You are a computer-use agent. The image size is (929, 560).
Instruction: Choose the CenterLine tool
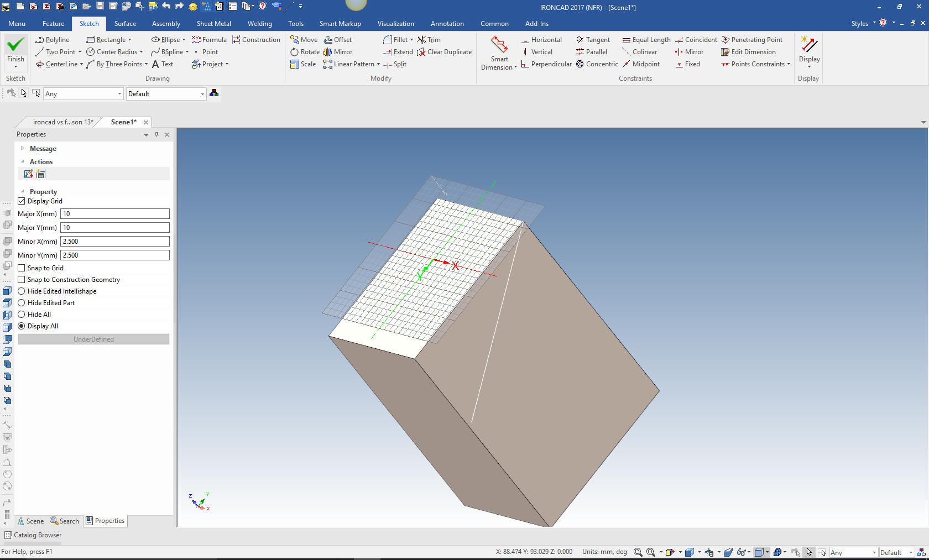click(56, 64)
